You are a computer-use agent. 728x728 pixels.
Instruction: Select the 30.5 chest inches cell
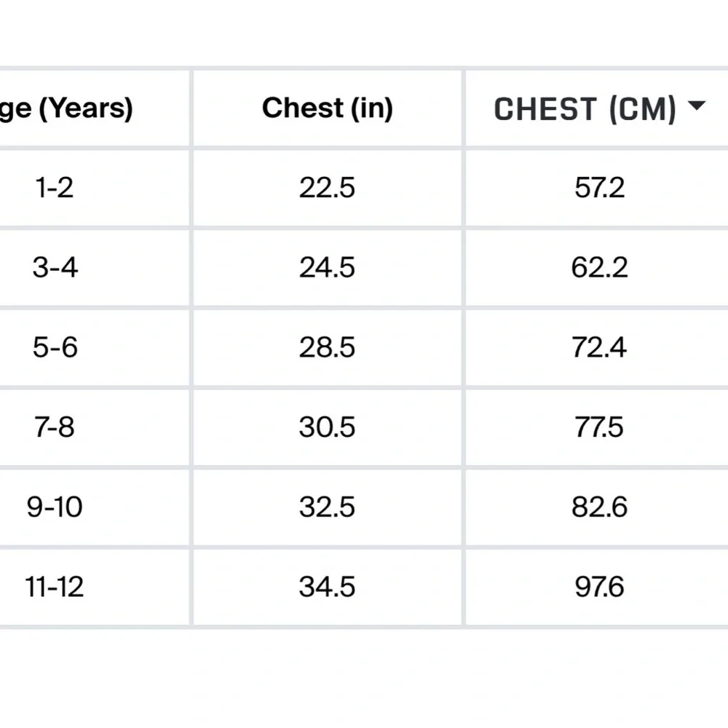pos(328,427)
